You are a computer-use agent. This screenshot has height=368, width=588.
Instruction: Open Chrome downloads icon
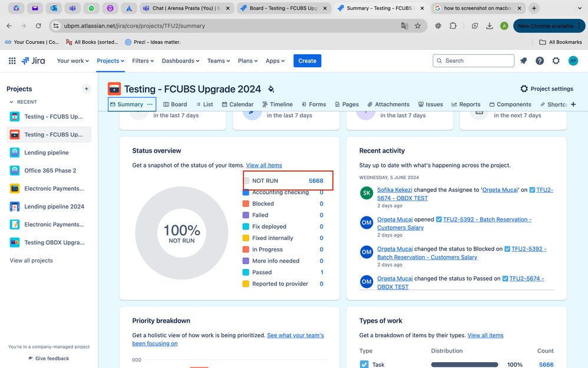coord(490,26)
